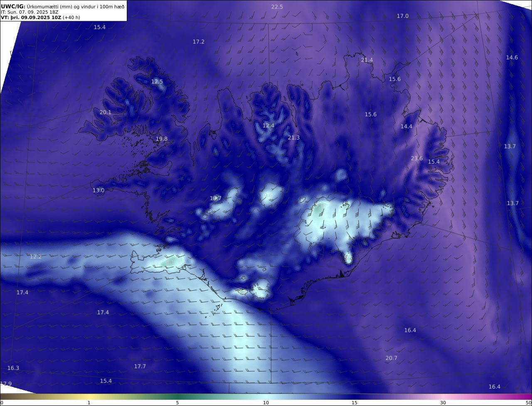This screenshot has width=532, height=406.
Task: Select the wind value 13.0 on the map
Action: (x=98, y=190)
